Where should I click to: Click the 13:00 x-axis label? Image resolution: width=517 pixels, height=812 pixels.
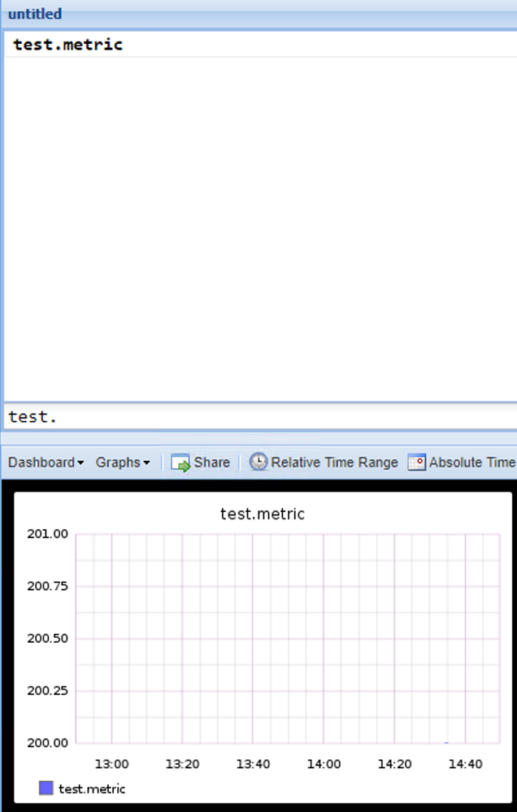coord(112,764)
